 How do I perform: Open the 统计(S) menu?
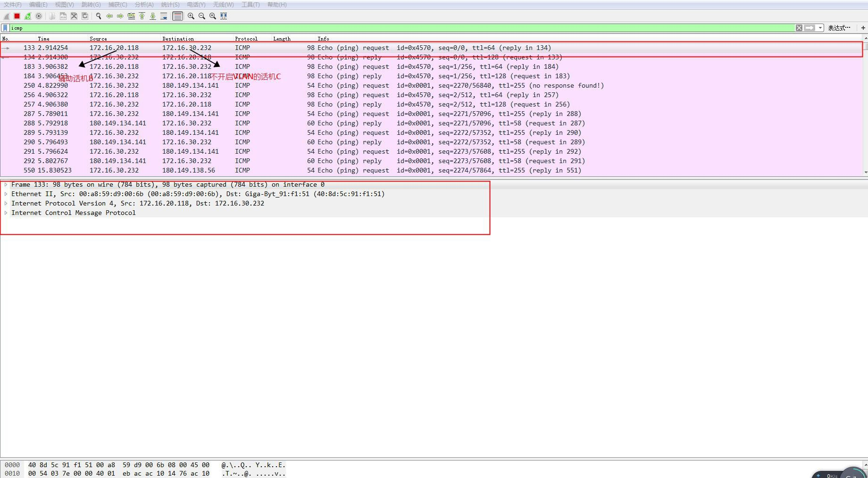170,5
